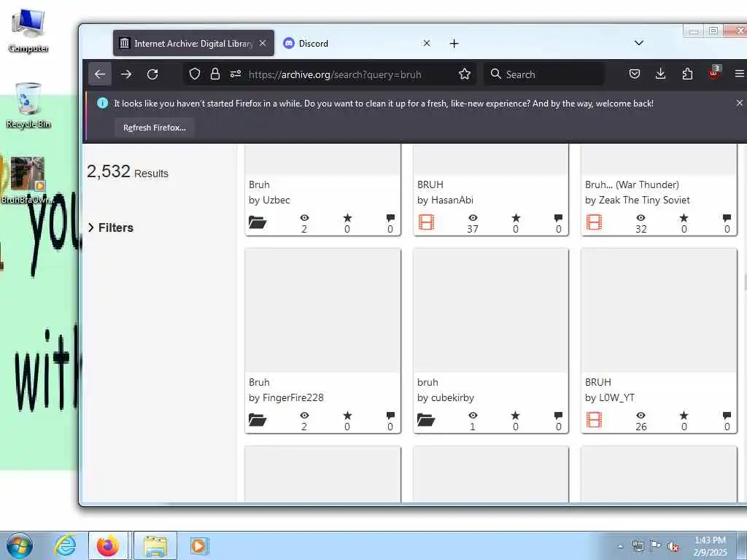This screenshot has height=560, width=747.
Task: Open the BRUH by L0W_YT title
Action: click(598, 382)
